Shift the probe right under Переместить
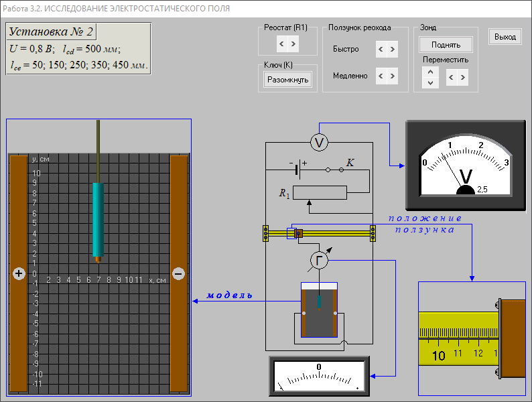The width and height of the screenshot is (532, 402). click(462, 78)
